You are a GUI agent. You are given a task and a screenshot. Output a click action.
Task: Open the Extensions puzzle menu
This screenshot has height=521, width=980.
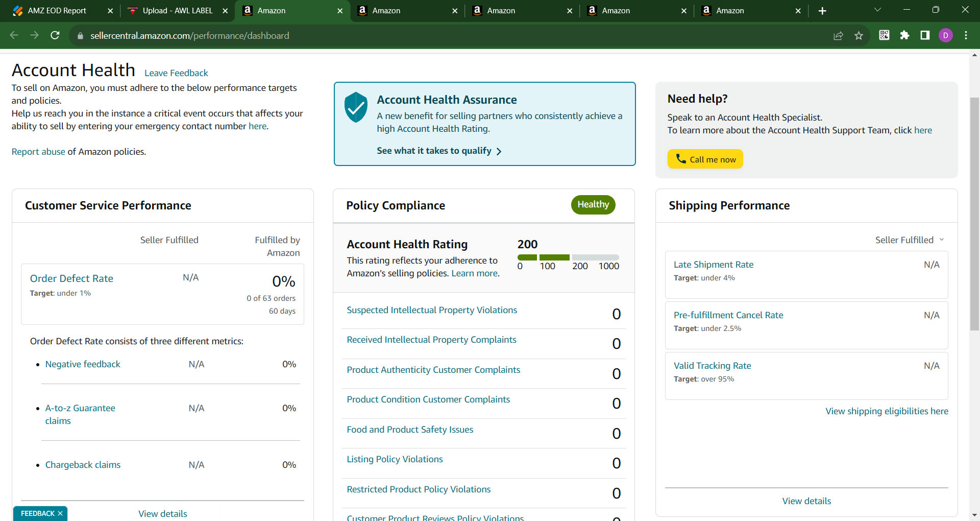904,35
